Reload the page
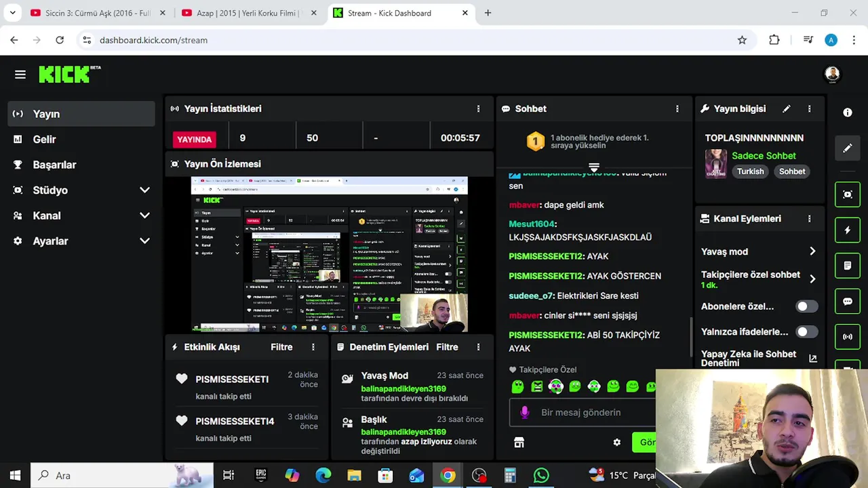 [x=60, y=40]
